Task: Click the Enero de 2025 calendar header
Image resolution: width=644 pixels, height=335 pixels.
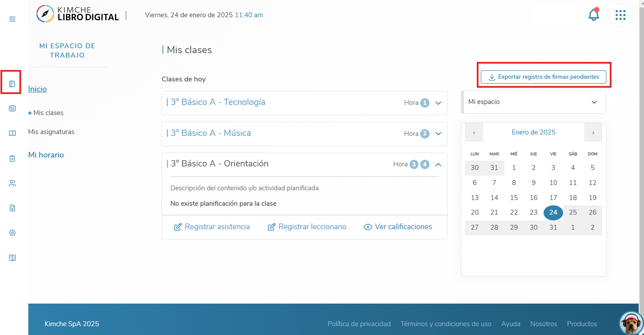Action: coord(533,132)
